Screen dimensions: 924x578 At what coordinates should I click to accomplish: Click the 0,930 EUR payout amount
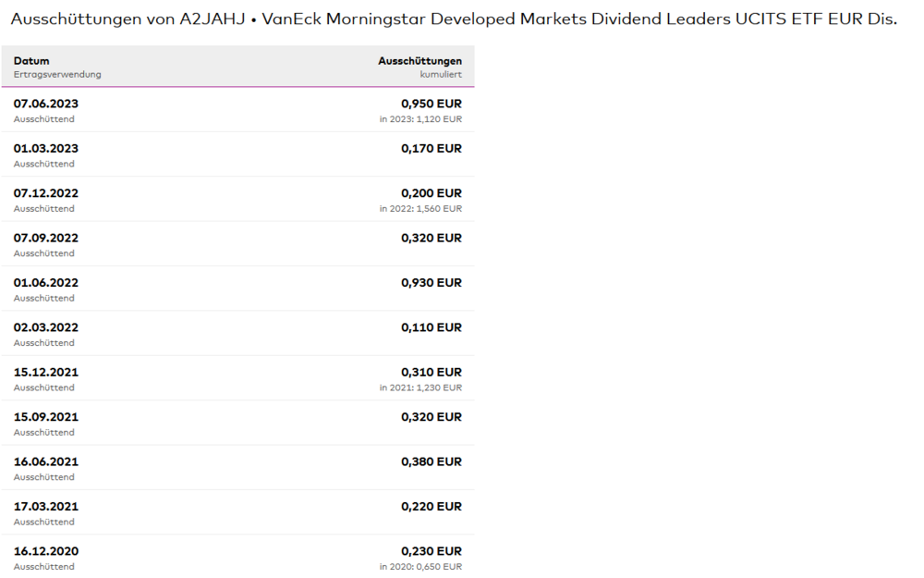[x=432, y=283]
